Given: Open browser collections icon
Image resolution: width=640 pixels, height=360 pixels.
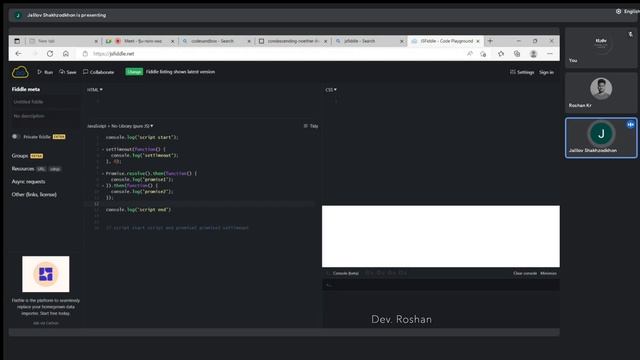Looking at the screenshot, I should [x=517, y=53].
